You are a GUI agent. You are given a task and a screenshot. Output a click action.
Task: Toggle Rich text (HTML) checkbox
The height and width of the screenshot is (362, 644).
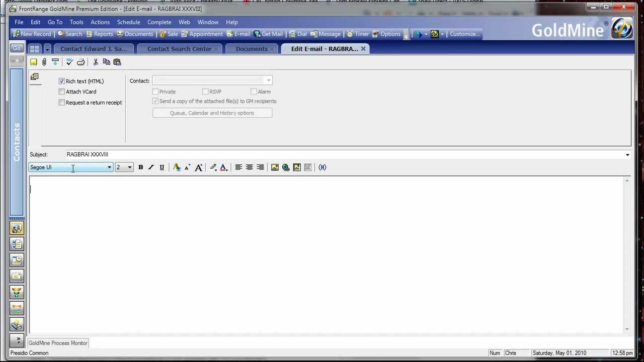point(61,81)
